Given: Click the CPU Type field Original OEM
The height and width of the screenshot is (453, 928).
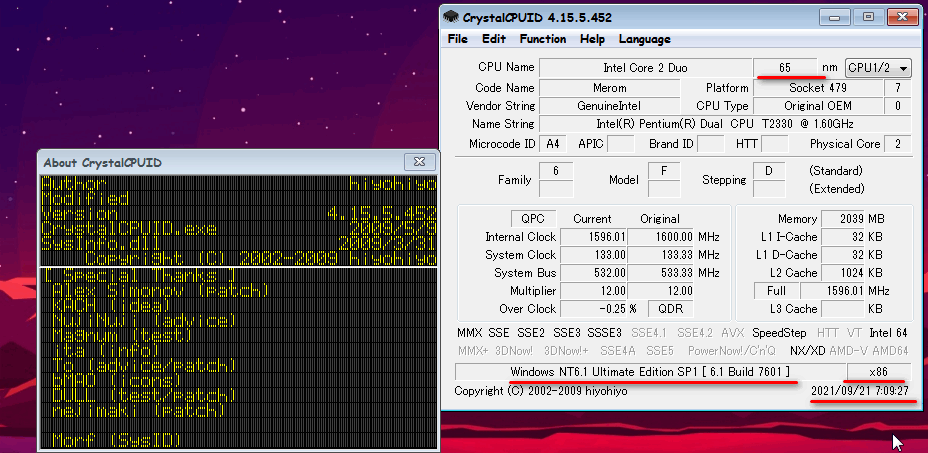Looking at the screenshot, I should pyautogui.click(x=817, y=106).
